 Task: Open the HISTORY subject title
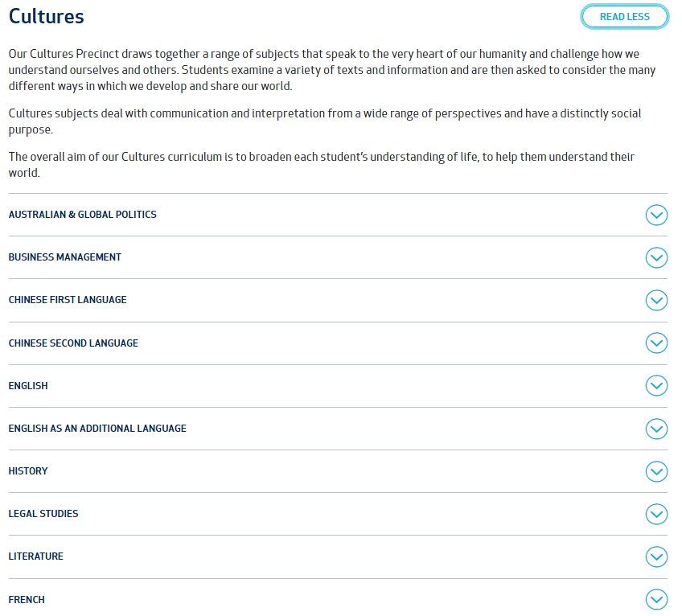(x=28, y=471)
